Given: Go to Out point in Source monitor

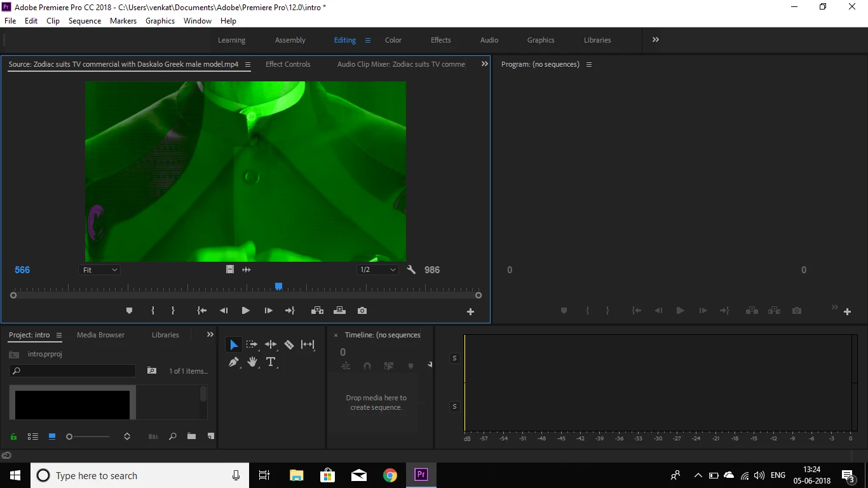Looking at the screenshot, I should pyautogui.click(x=290, y=311).
